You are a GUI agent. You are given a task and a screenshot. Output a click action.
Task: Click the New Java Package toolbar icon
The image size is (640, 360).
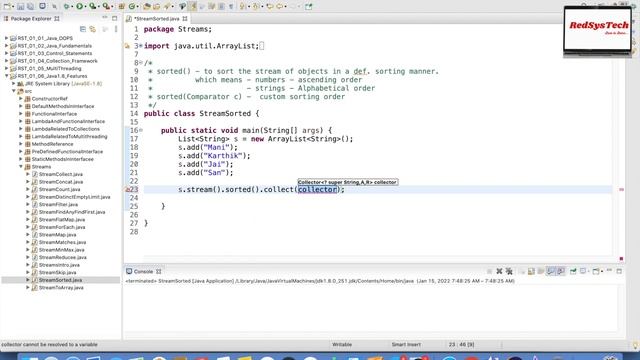click(x=122, y=6)
